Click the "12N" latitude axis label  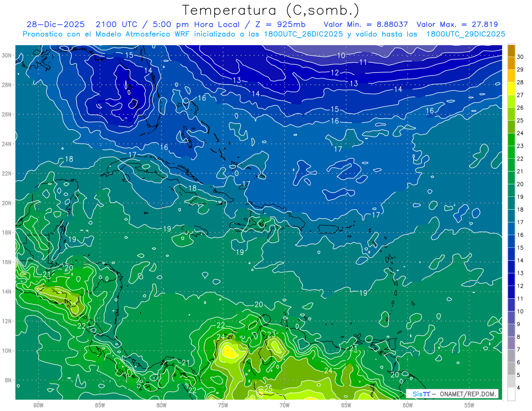pos(8,321)
